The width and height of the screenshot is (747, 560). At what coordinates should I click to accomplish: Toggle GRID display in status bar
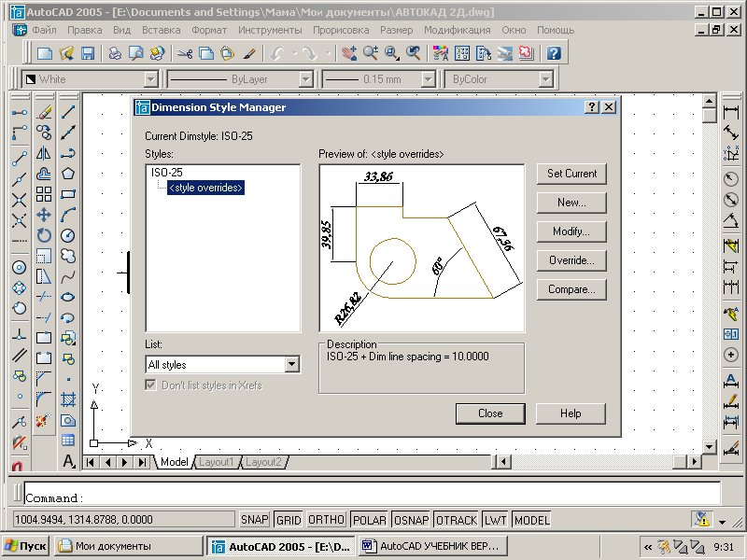click(x=289, y=520)
